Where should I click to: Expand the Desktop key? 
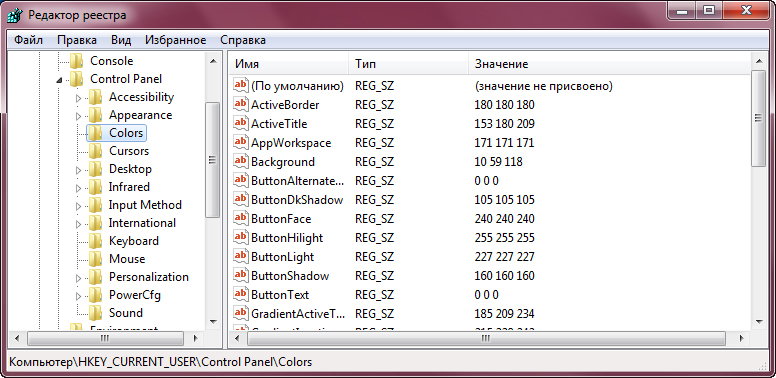click(78, 170)
